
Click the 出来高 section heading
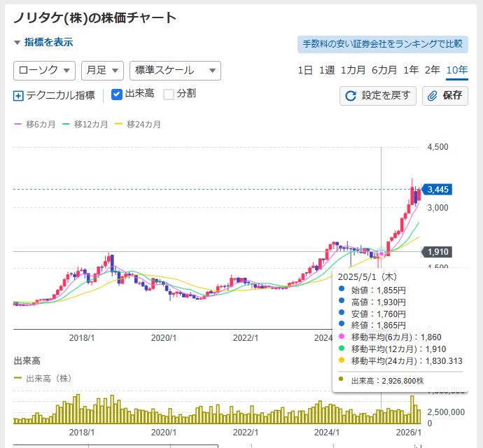27,361
